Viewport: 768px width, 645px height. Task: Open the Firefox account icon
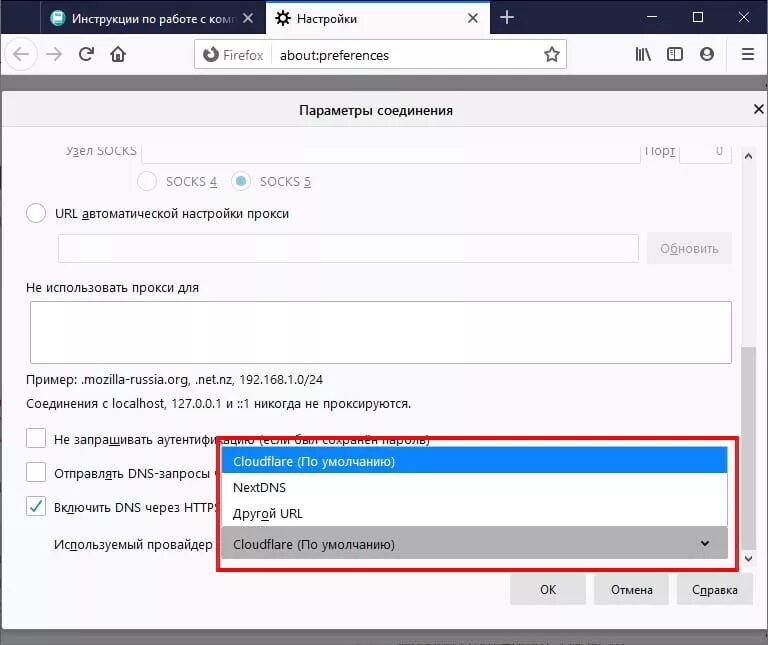click(706, 54)
